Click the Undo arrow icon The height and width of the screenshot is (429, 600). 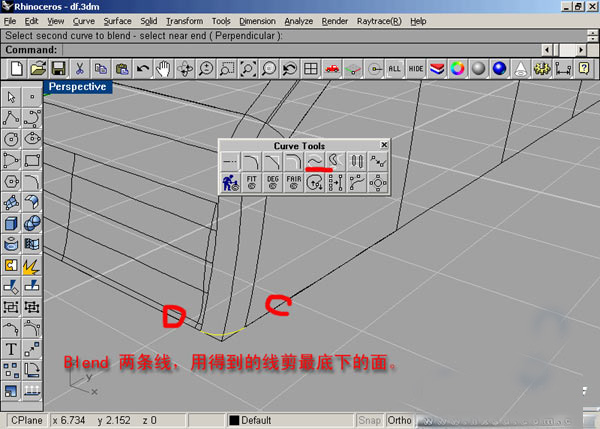[143, 68]
